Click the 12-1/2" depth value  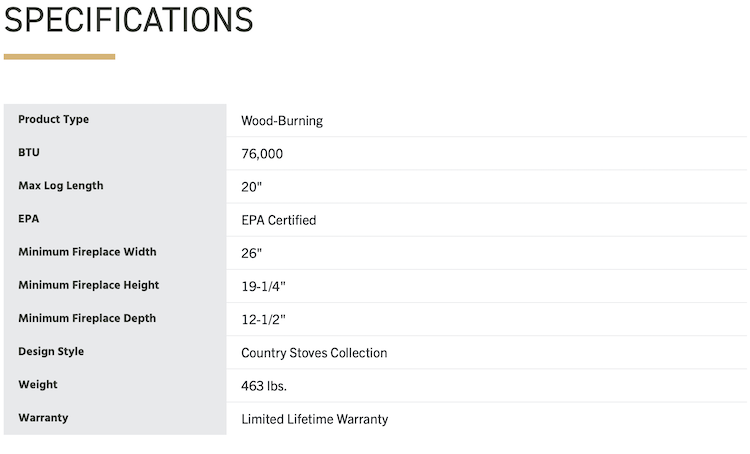pos(263,319)
